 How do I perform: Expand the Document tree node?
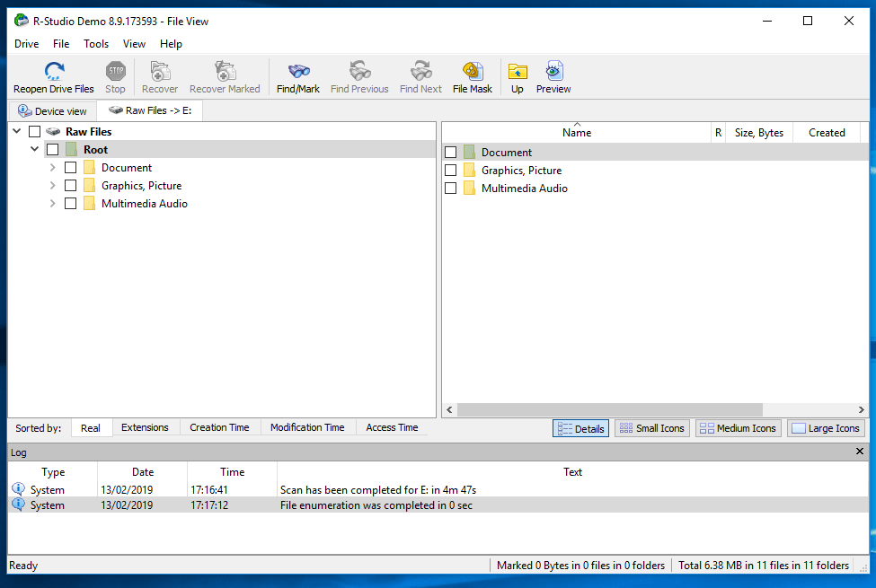pyautogui.click(x=52, y=168)
